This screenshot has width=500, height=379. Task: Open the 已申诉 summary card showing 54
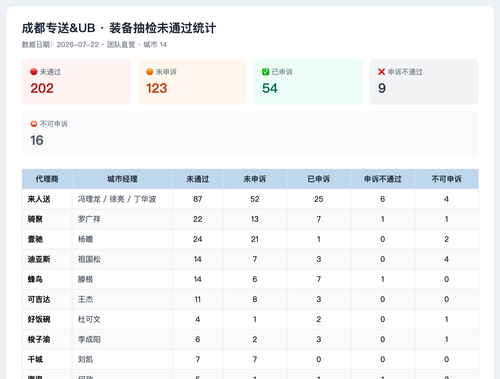click(308, 82)
